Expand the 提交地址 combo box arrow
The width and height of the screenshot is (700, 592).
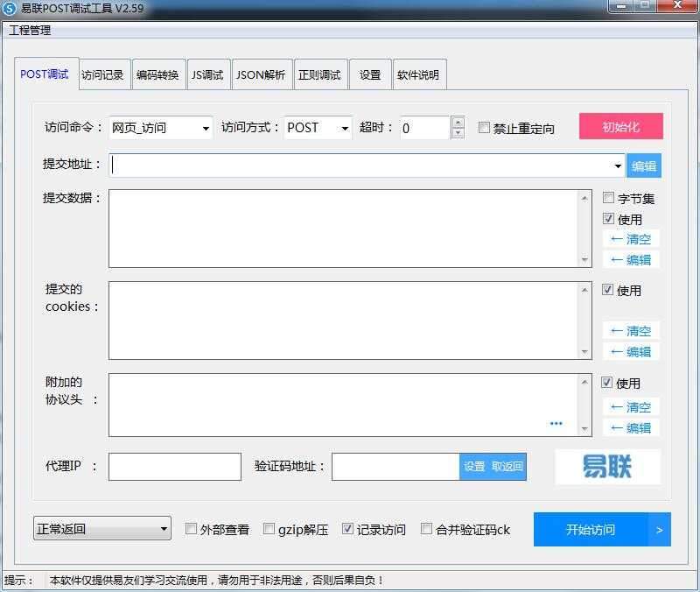click(616, 165)
